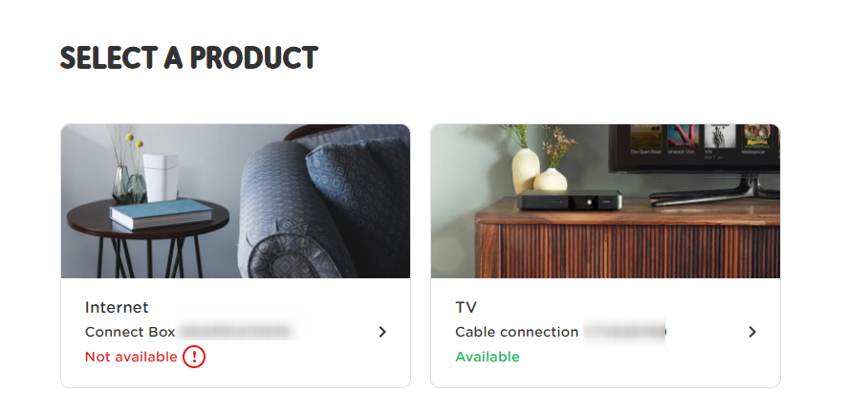This screenshot has width=868, height=416.
Task: Open the Internet card chevron arrow
Action: pyautogui.click(x=382, y=332)
